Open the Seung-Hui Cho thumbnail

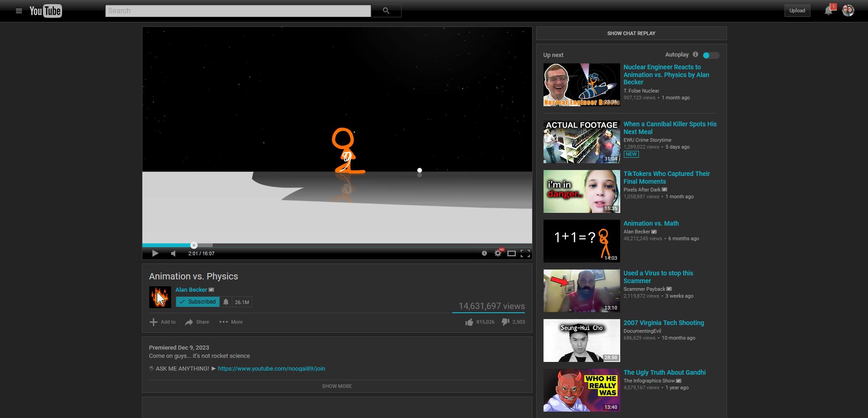tap(581, 341)
